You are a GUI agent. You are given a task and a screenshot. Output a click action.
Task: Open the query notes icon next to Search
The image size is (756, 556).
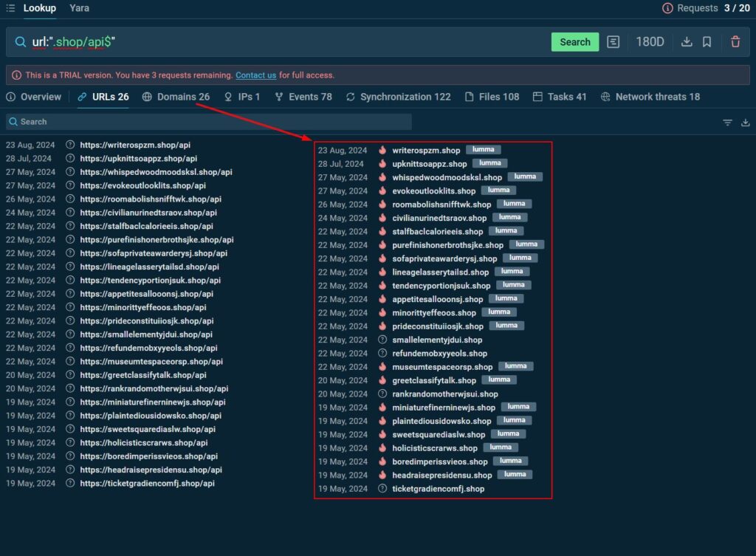click(x=614, y=42)
